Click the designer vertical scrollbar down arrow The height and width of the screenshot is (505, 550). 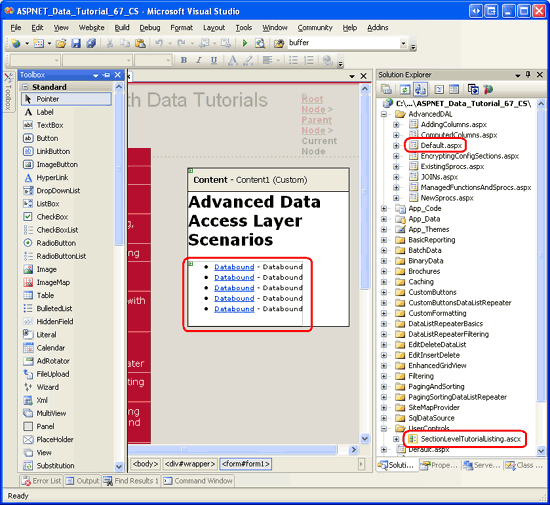[365, 438]
